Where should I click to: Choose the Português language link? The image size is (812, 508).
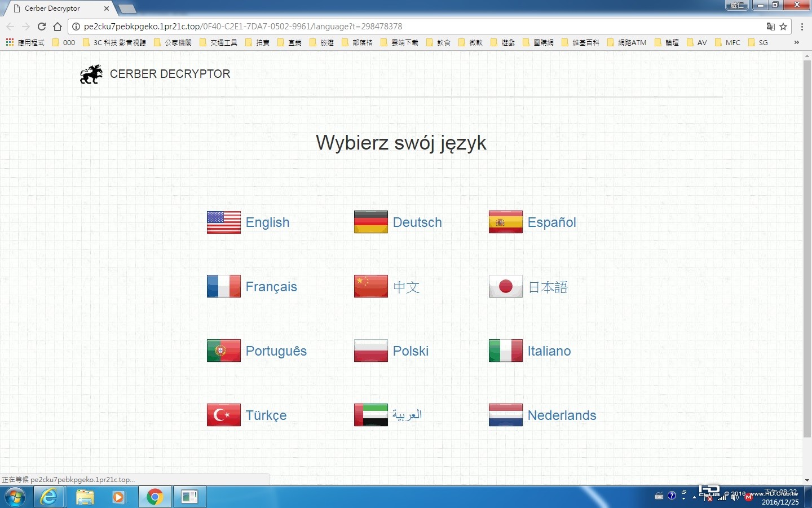tap(276, 351)
